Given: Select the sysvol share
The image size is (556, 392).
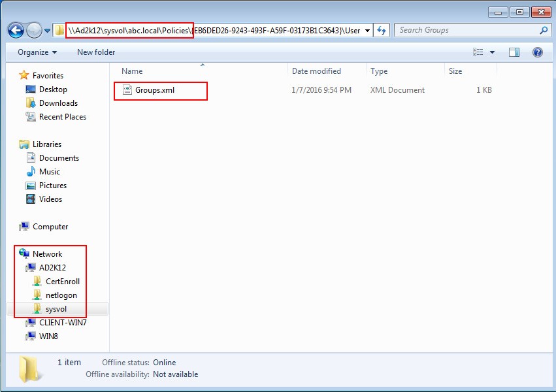Looking at the screenshot, I should [56, 309].
